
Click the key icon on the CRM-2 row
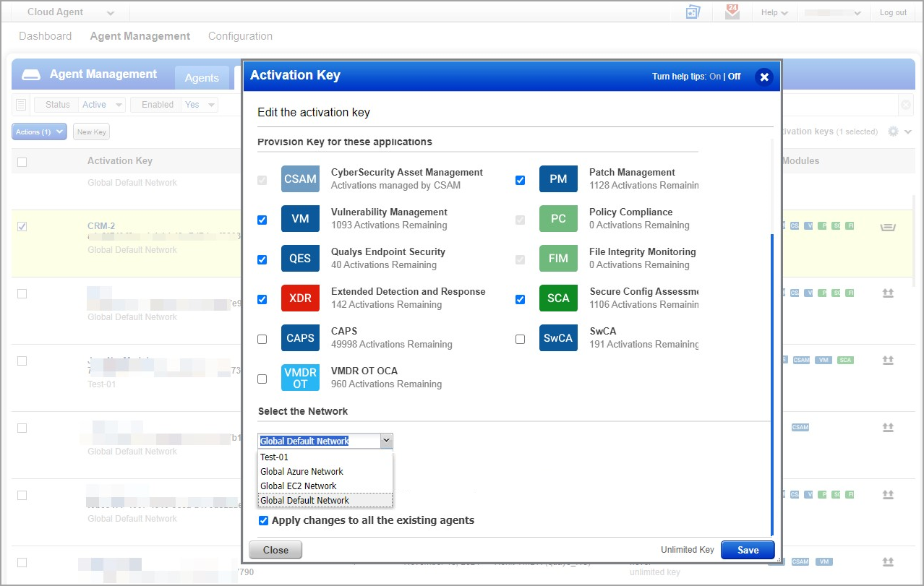tap(888, 225)
